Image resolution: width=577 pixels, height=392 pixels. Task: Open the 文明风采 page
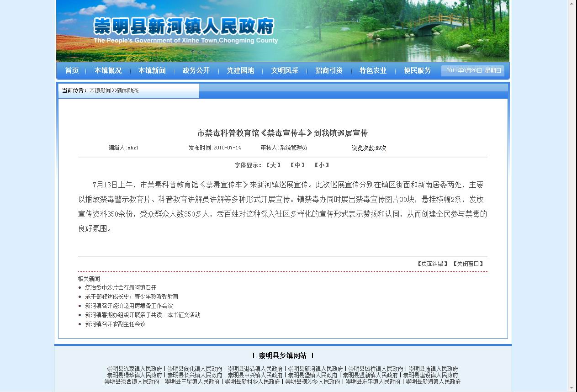285,71
